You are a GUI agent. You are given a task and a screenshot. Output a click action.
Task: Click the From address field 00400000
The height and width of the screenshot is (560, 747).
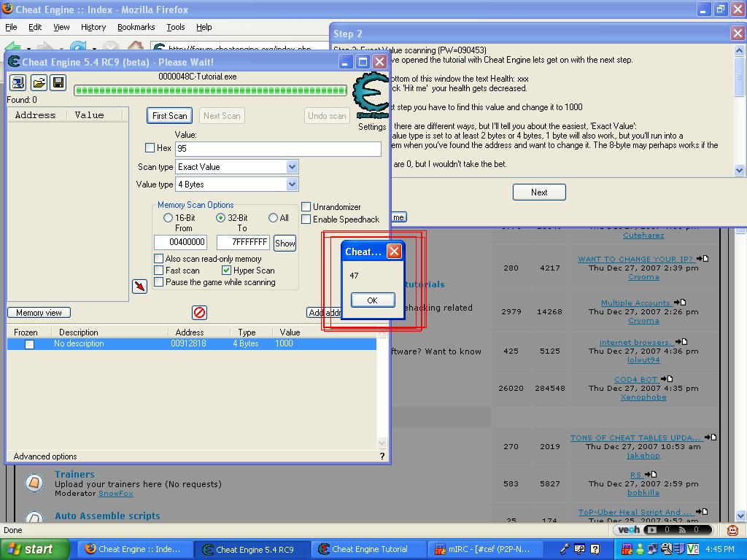coord(181,242)
